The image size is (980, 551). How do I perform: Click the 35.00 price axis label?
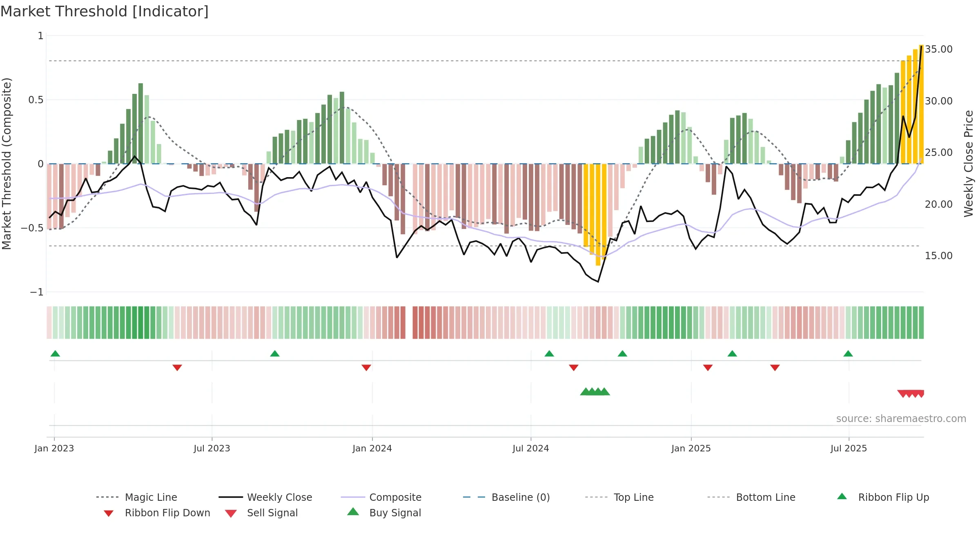click(x=939, y=49)
